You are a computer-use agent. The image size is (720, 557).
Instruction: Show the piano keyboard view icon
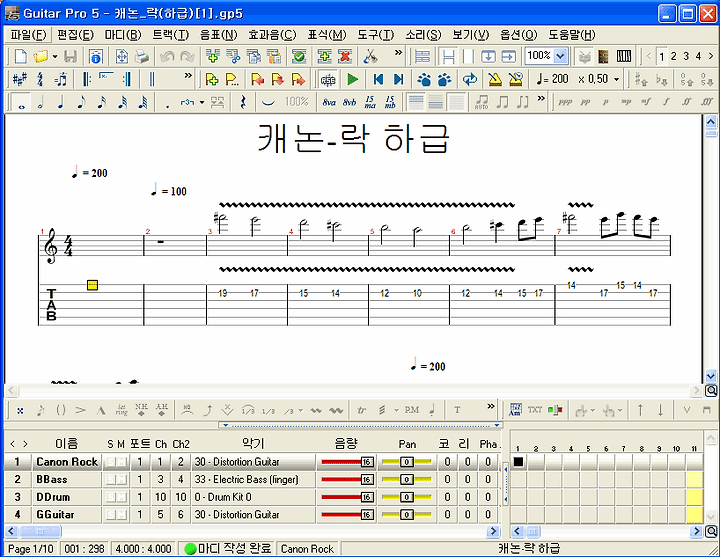tap(624, 56)
